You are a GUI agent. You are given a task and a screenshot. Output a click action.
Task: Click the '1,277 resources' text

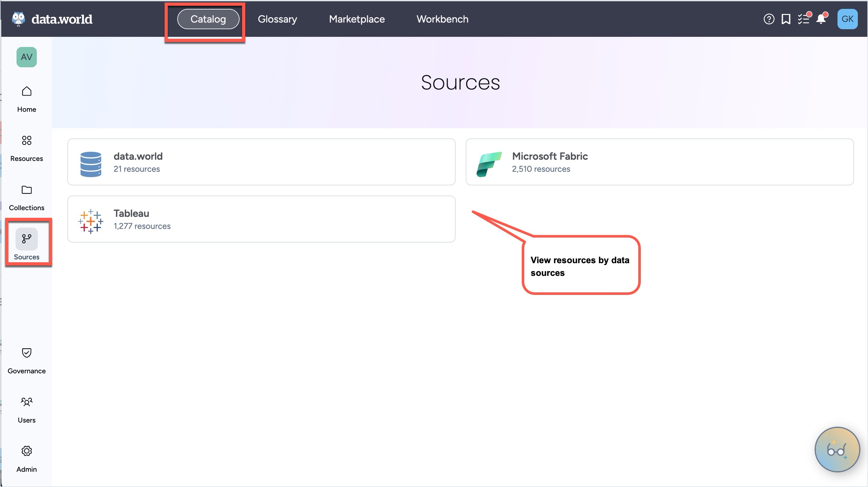142,226
